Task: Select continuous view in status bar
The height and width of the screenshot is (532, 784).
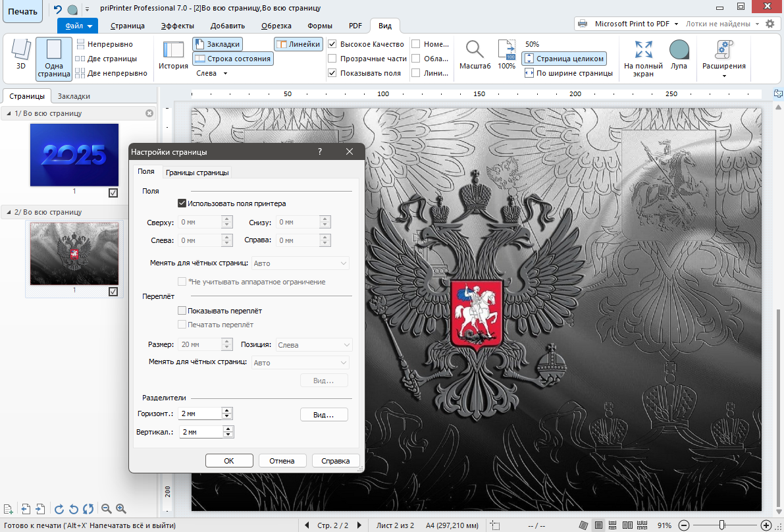Action: coord(613,525)
